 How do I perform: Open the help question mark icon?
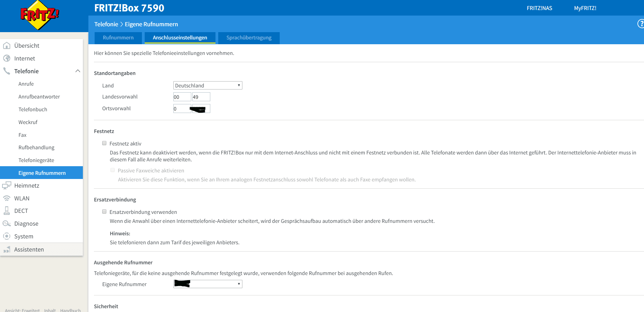point(641,24)
